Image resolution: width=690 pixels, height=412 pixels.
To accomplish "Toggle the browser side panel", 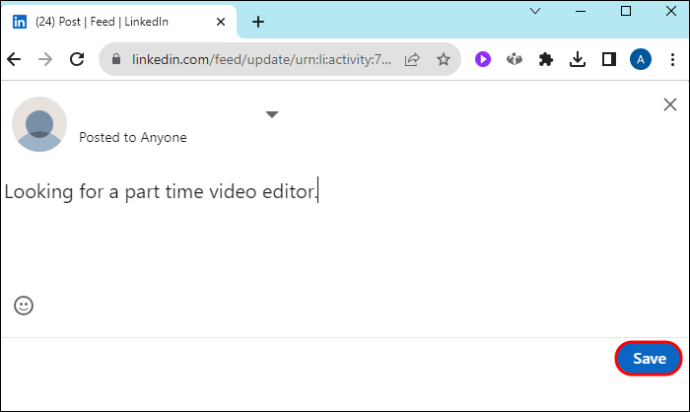I will pos(609,59).
